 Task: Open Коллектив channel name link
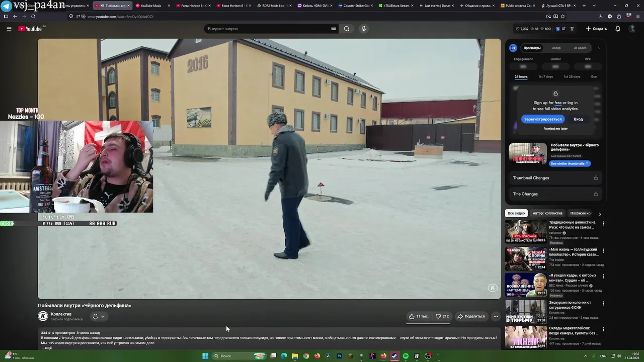pos(61,314)
